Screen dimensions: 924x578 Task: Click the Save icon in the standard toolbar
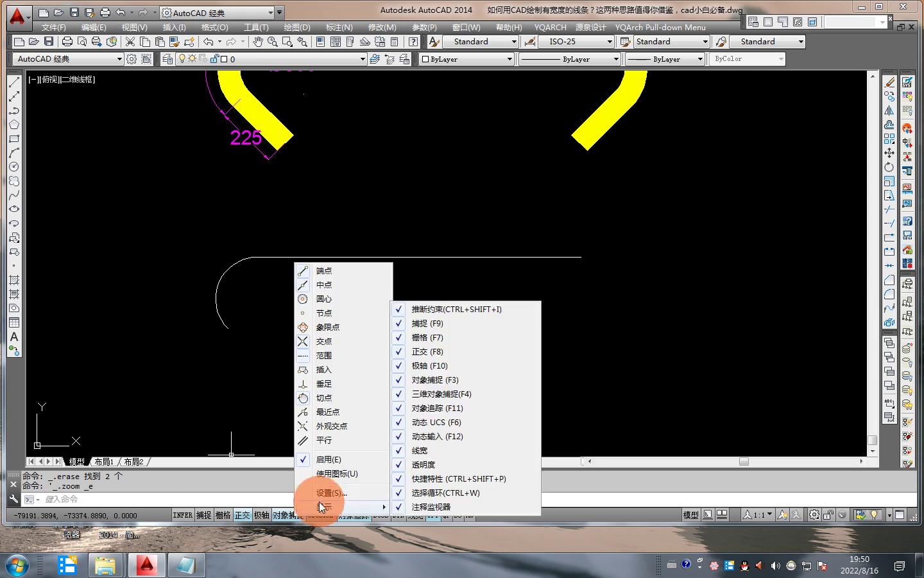(49, 42)
